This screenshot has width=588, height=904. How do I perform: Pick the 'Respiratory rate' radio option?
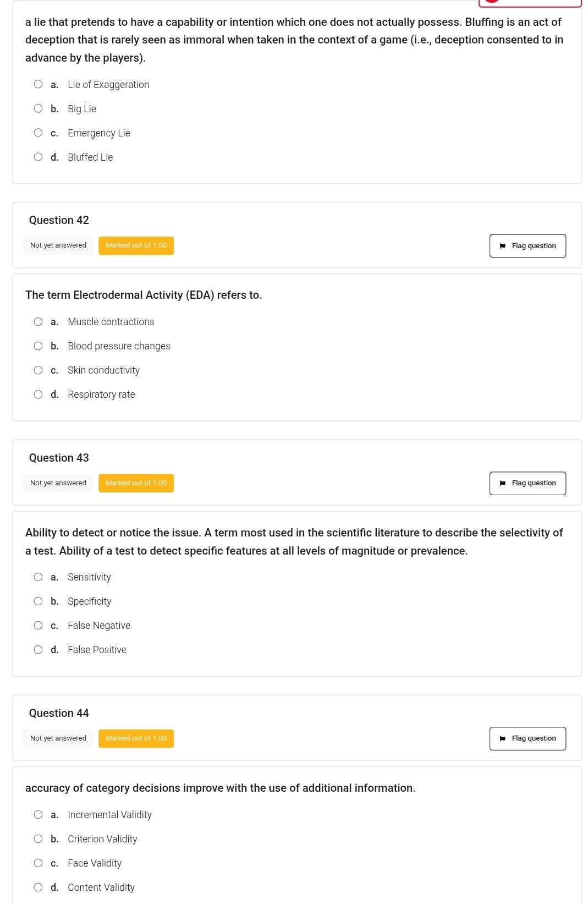click(38, 395)
